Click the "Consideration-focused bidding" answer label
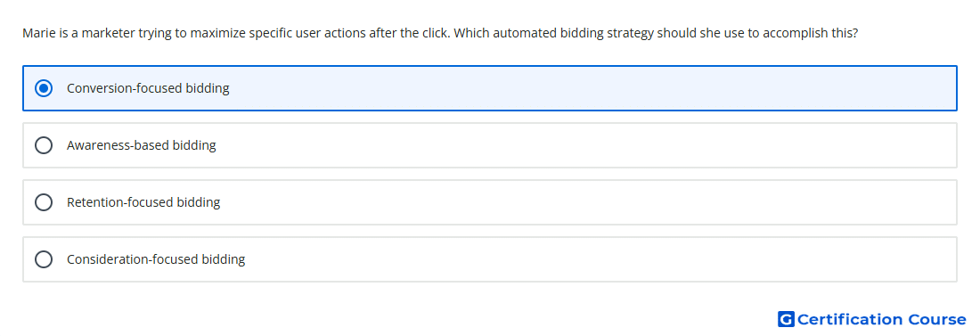Screen dimensions: 980x336 coord(156,259)
